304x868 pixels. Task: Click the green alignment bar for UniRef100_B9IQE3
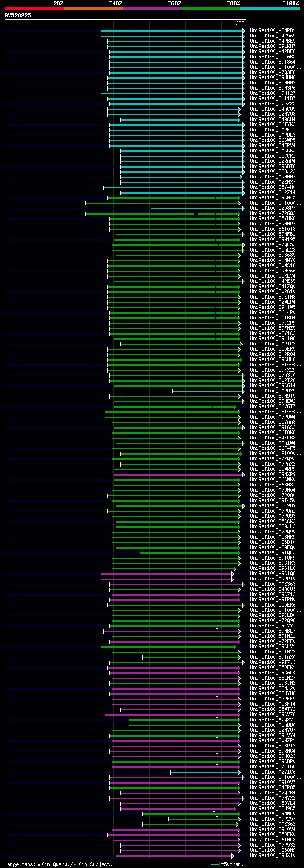coord(190,553)
